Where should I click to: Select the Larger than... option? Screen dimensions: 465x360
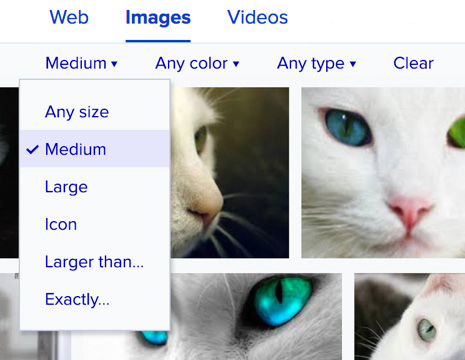pyautogui.click(x=95, y=262)
